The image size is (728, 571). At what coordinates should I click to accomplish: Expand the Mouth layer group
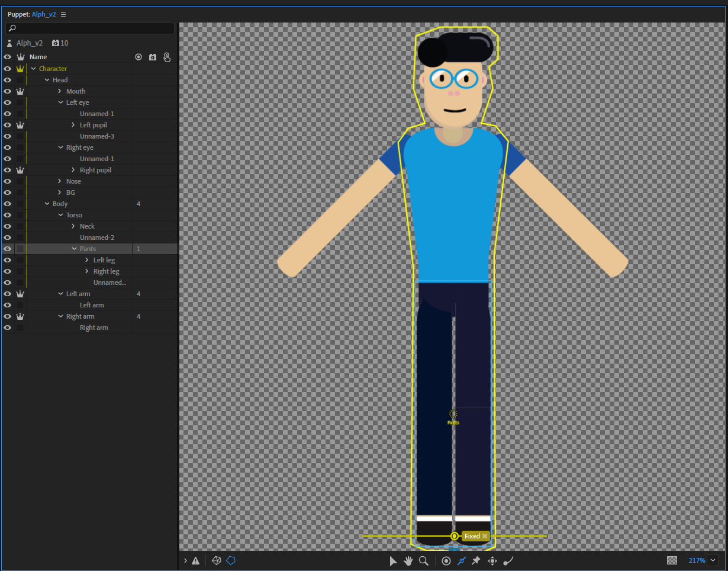point(59,91)
